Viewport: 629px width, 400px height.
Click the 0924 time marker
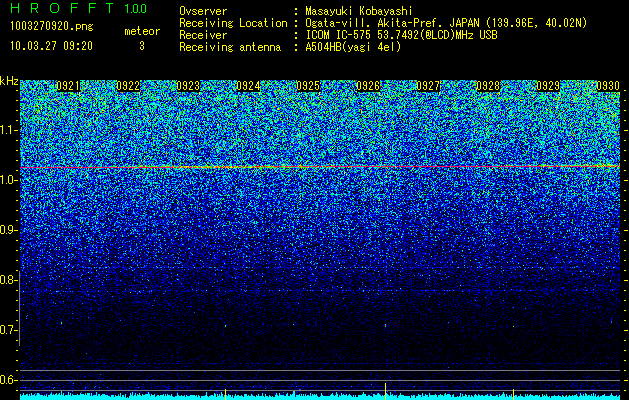pos(248,86)
